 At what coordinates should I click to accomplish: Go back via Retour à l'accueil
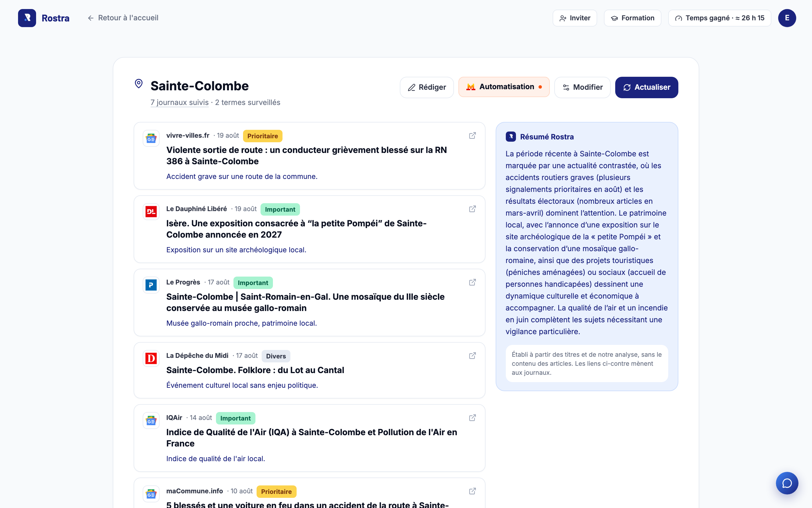[x=123, y=18]
